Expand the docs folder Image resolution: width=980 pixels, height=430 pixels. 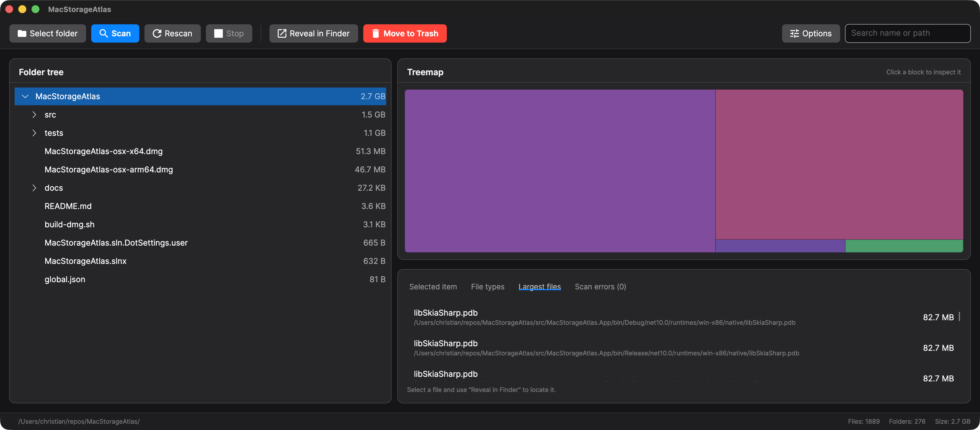coord(34,188)
